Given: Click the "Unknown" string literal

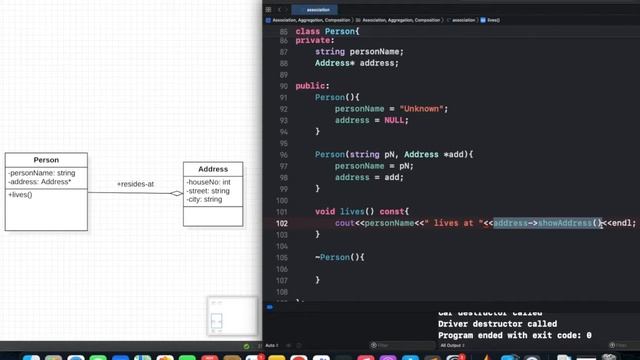Looking at the screenshot, I should point(421,109).
